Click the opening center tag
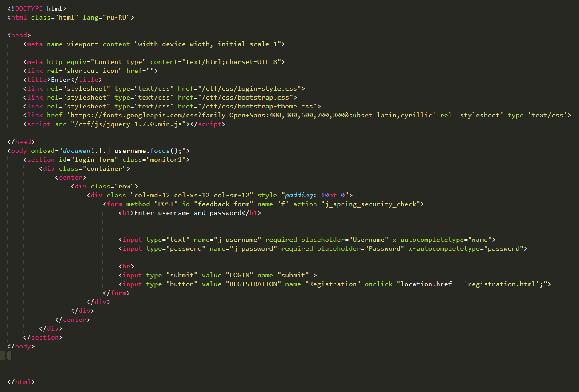This screenshot has width=579, height=392. tap(71, 177)
